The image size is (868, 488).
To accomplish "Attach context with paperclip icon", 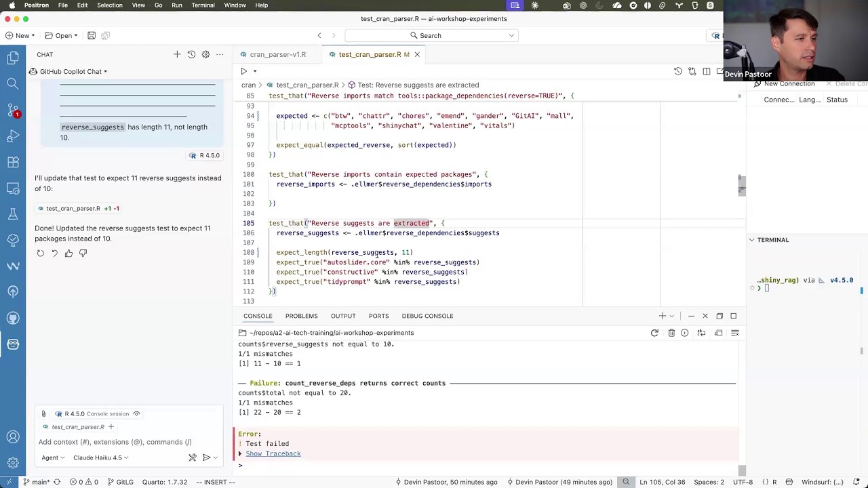I will [43, 413].
